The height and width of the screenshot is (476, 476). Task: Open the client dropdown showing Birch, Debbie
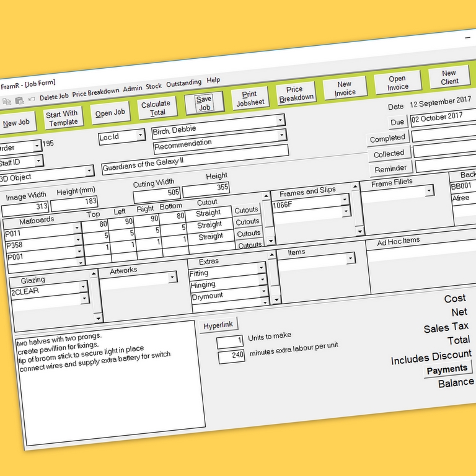point(281,120)
